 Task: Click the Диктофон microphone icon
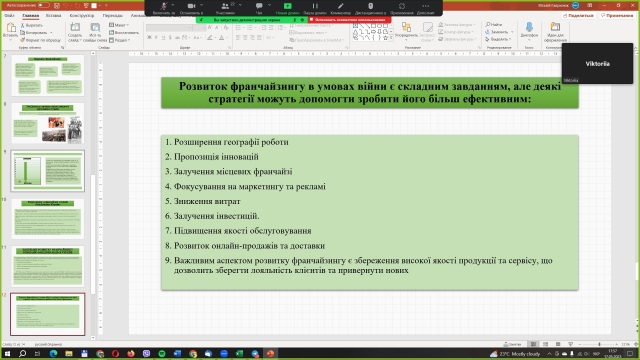(529, 27)
